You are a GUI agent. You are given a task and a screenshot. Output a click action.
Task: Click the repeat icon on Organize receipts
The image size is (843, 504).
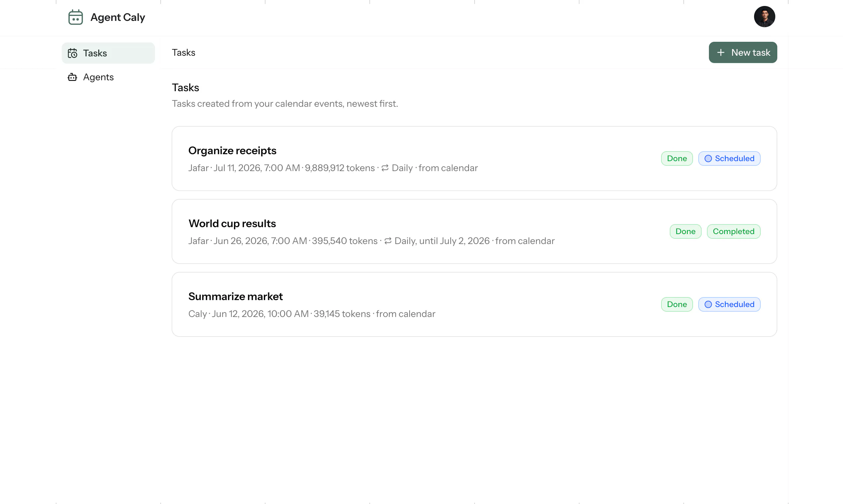(x=385, y=168)
